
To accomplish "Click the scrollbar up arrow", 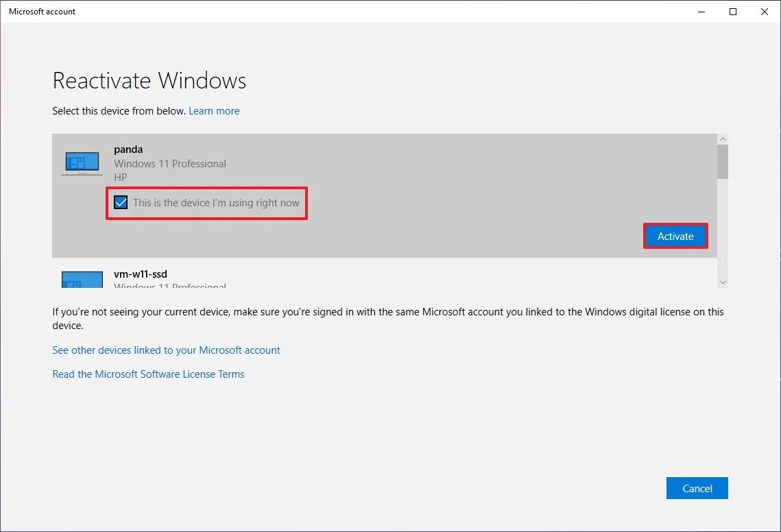I will pos(723,138).
